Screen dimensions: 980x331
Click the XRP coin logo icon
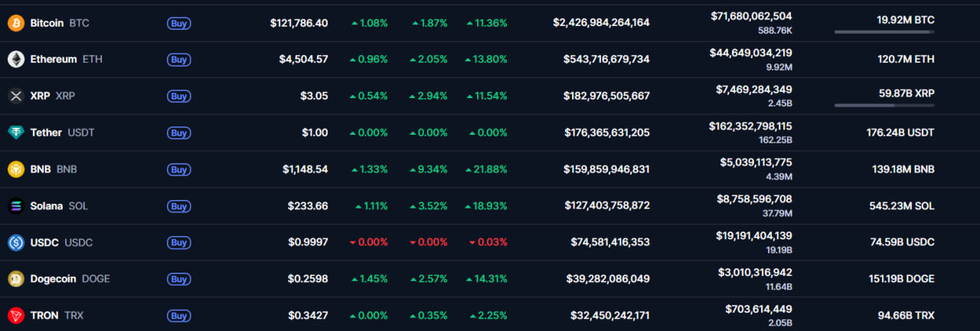click(x=16, y=96)
